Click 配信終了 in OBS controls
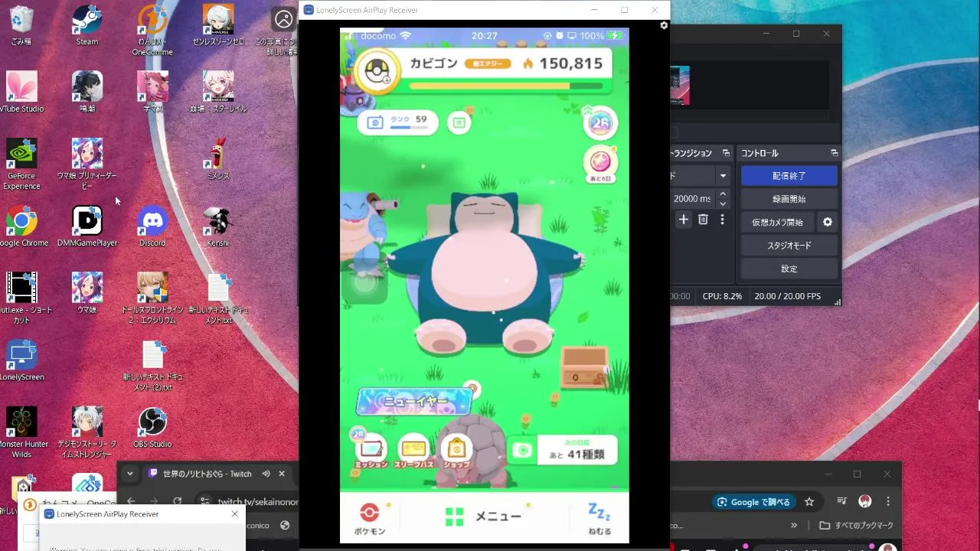The width and height of the screenshot is (980, 551). 789,175
